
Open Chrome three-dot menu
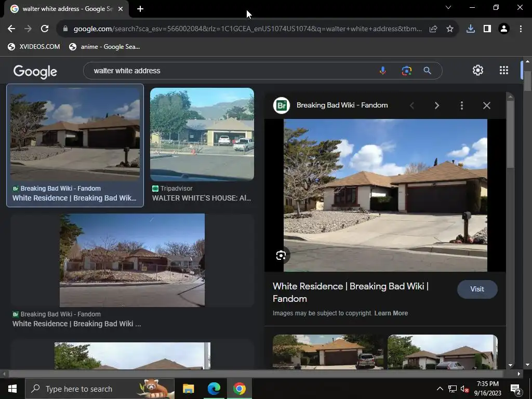click(x=521, y=29)
